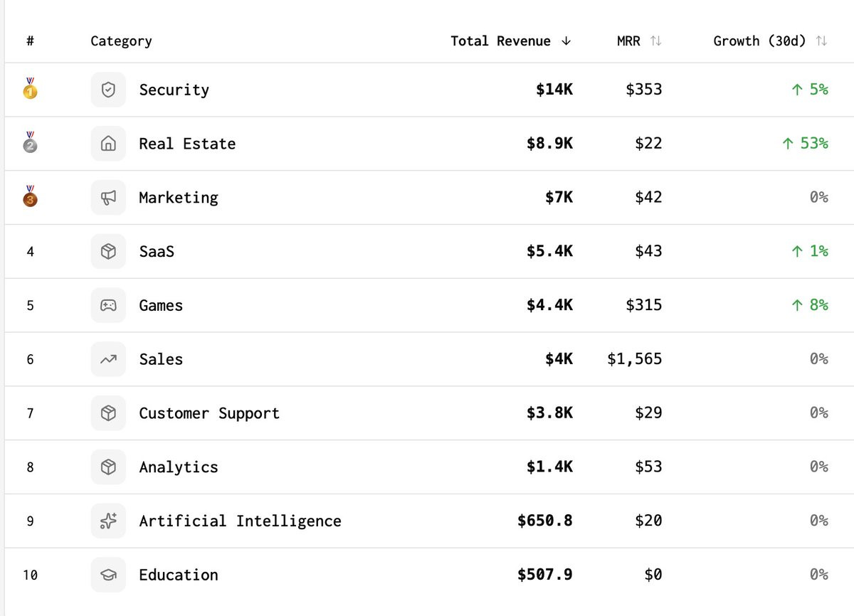Click the Category column header
854x616 pixels.
(x=121, y=41)
